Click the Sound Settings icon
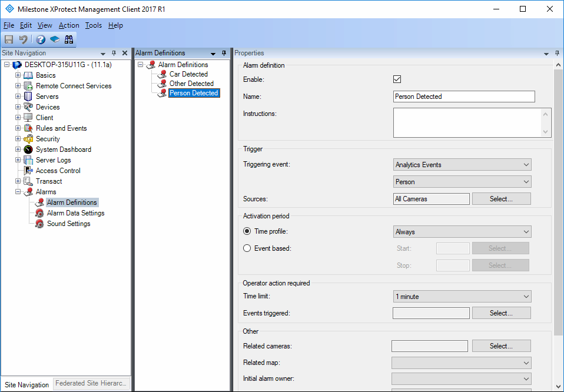The image size is (564, 392). tap(39, 224)
